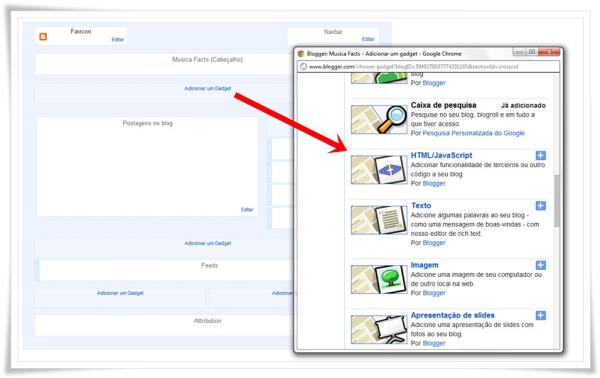Image resolution: width=600 pixels, height=378 pixels.
Task: Edit the Favicon gadget in layout page
Action: coord(118,39)
